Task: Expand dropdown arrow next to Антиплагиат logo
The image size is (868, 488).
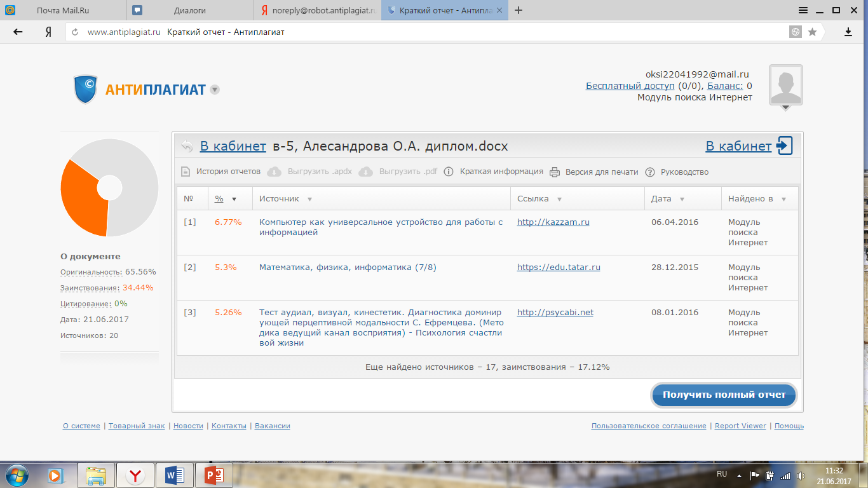Action: point(215,90)
